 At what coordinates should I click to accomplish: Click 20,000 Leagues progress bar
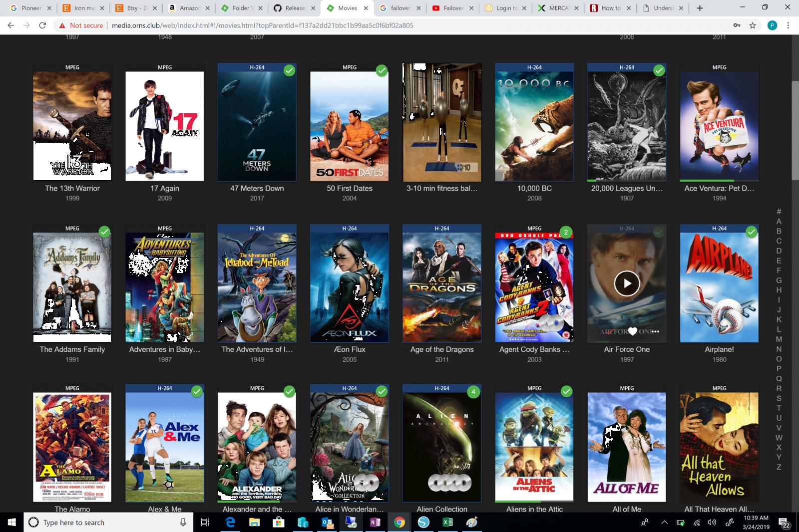coord(627,180)
